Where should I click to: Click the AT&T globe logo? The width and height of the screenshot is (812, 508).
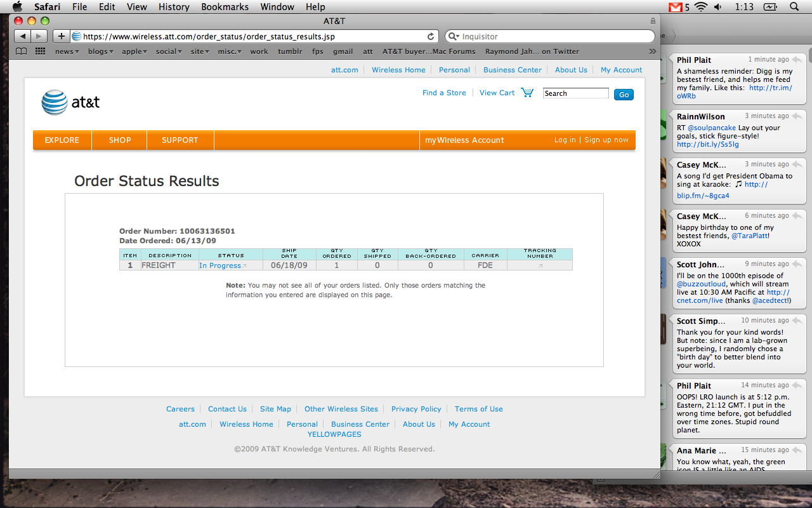54,102
